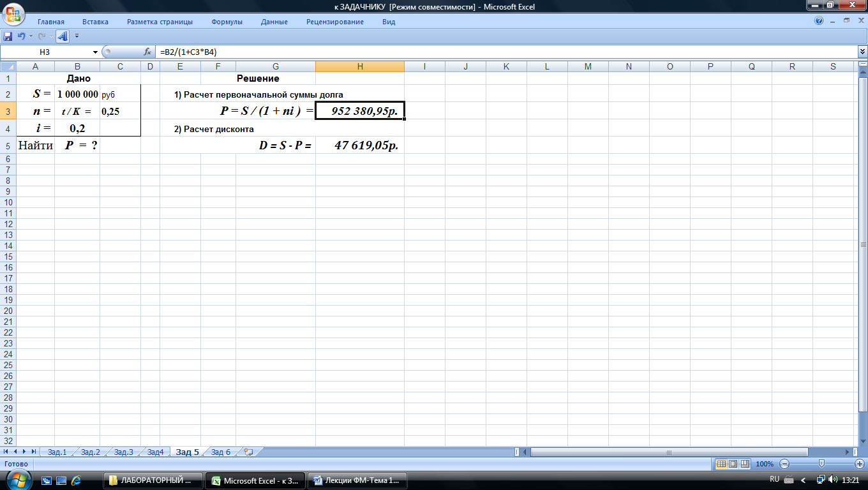This screenshot has height=490, width=868.
Task: Open ЛАБОРАТОРНЫЙ folder in taskbar
Action: [153, 480]
